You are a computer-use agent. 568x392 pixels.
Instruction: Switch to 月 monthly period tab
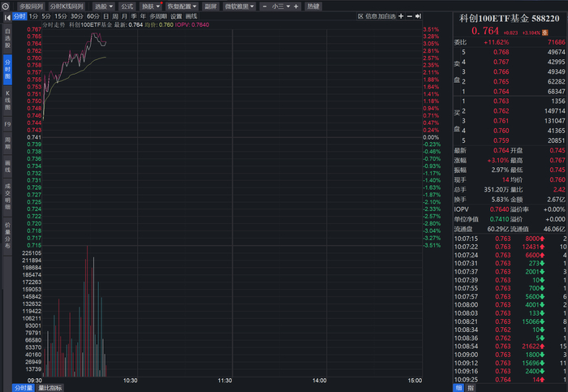[124, 16]
